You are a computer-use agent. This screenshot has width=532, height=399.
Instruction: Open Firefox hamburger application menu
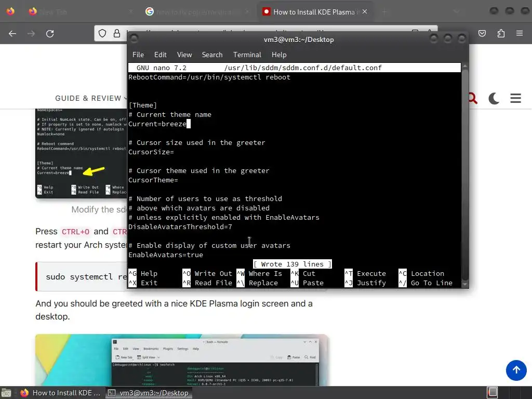point(520,33)
